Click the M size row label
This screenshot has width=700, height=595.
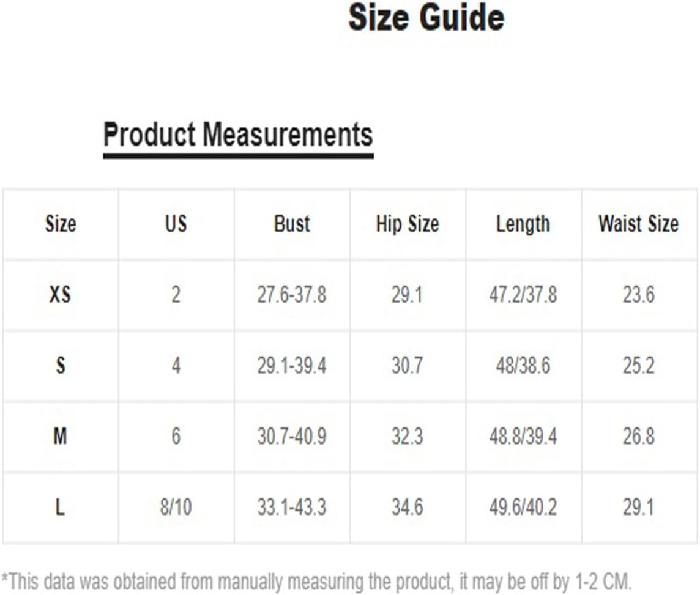60,436
